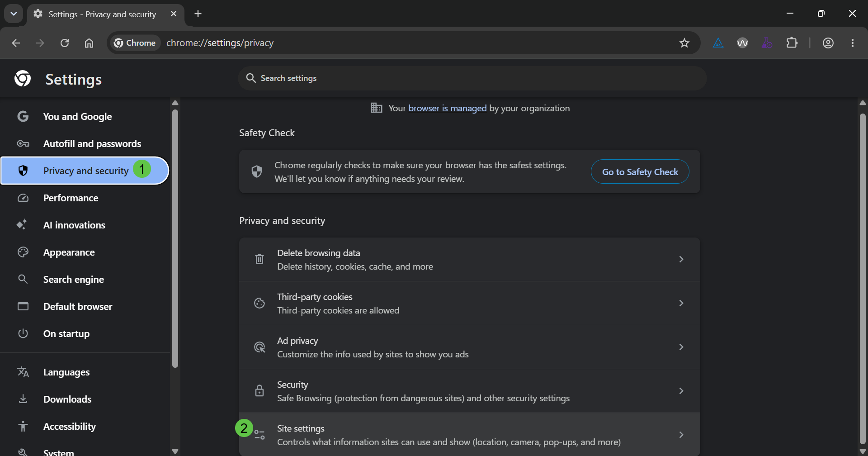Click the search magnifier icon in settings

[251, 78]
